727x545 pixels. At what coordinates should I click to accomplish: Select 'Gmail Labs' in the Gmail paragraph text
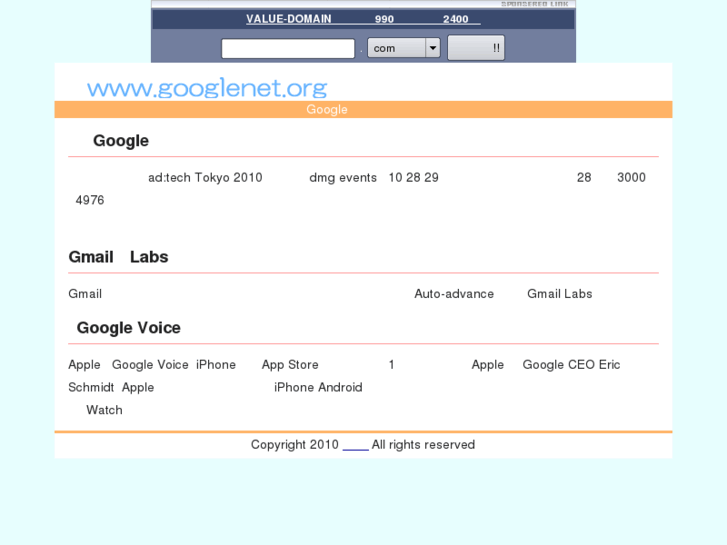560,294
